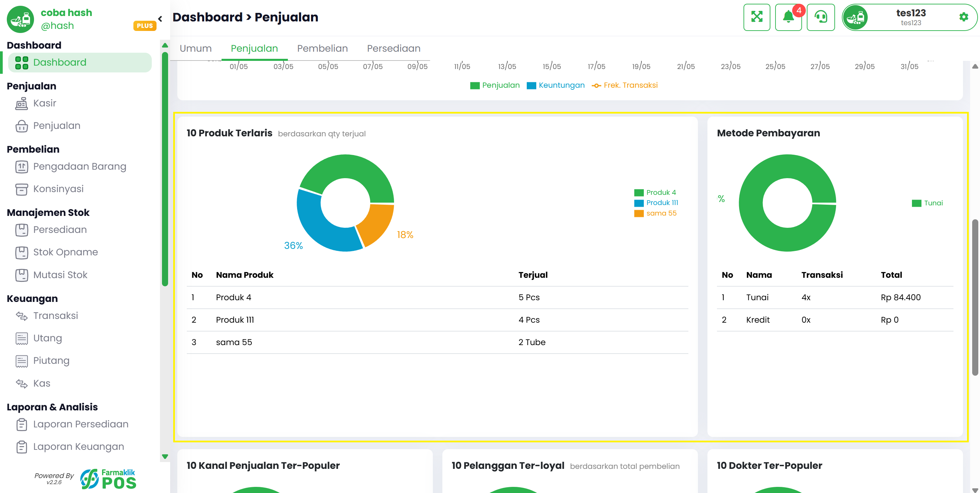Go to Konsinyasi page
This screenshot has width=980, height=493.
[58, 189]
